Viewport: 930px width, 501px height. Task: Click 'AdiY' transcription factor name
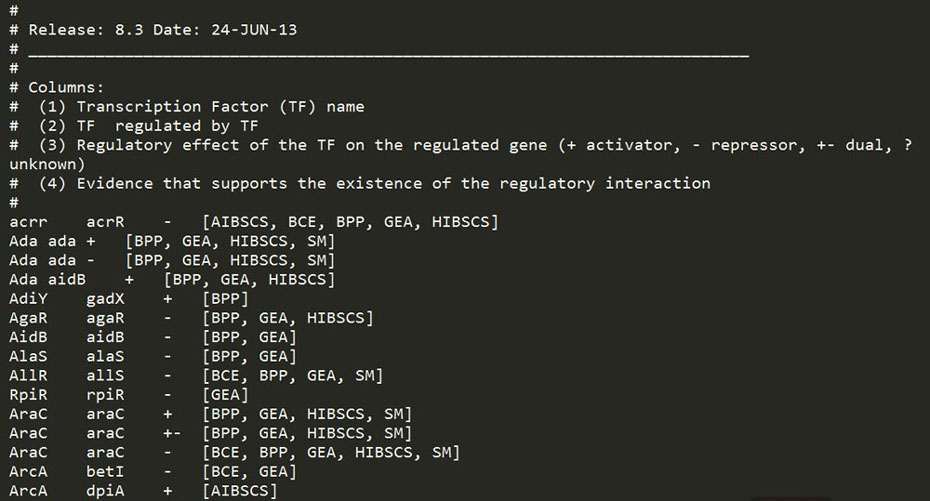tap(28, 299)
